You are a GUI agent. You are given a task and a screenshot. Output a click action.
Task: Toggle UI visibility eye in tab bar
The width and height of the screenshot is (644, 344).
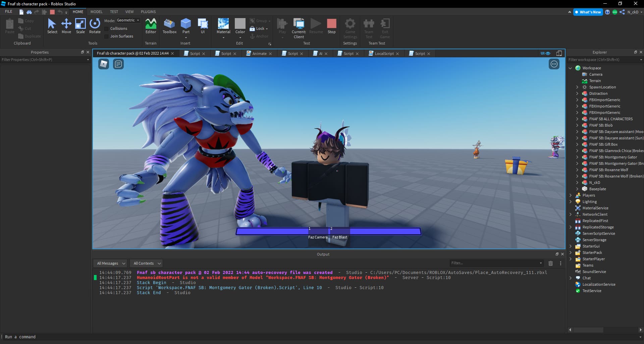[545, 53]
